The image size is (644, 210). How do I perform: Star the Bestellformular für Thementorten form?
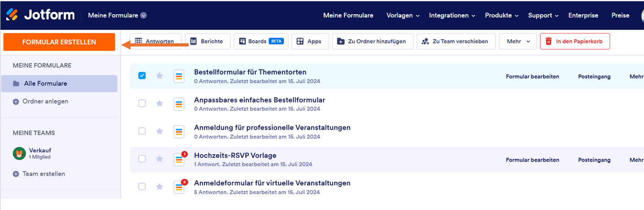point(159,76)
